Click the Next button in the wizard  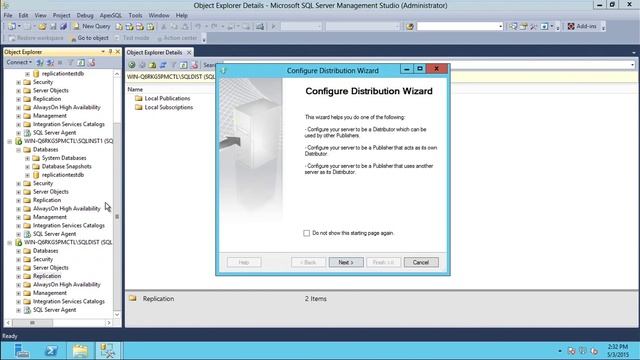point(346,262)
